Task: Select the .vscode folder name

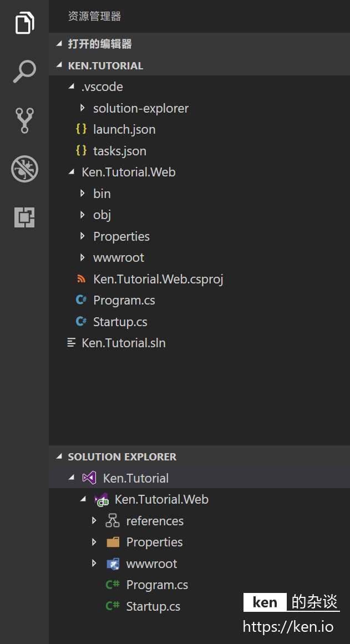Action: tap(102, 87)
